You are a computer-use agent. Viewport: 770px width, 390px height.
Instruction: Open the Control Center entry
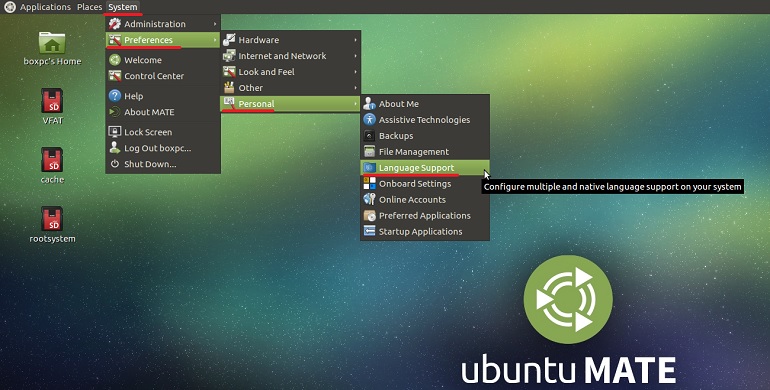[163, 76]
